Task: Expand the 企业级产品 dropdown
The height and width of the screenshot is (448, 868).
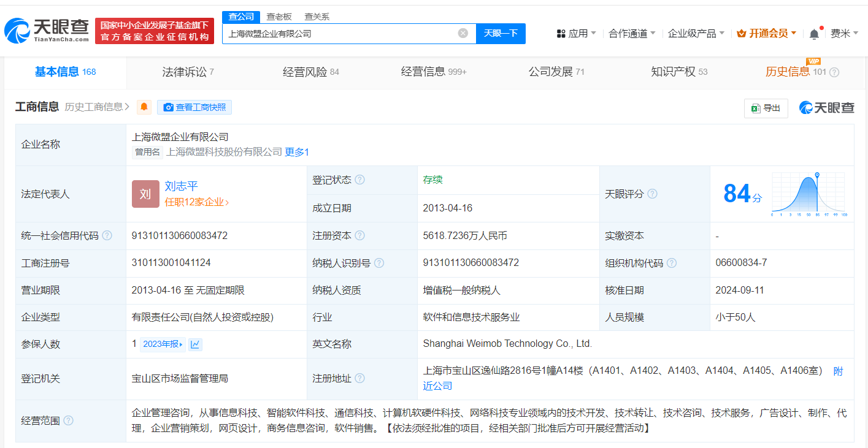Action: point(691,33)
